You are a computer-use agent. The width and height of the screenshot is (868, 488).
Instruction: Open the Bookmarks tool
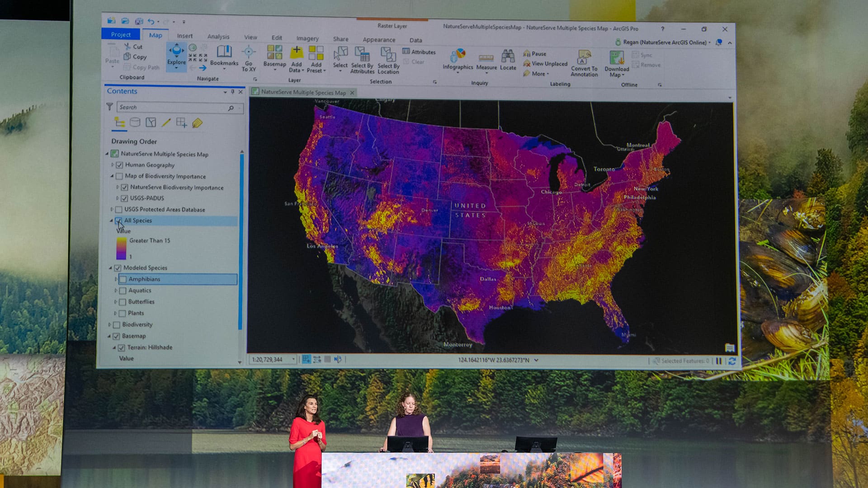[x=224, y=54]
